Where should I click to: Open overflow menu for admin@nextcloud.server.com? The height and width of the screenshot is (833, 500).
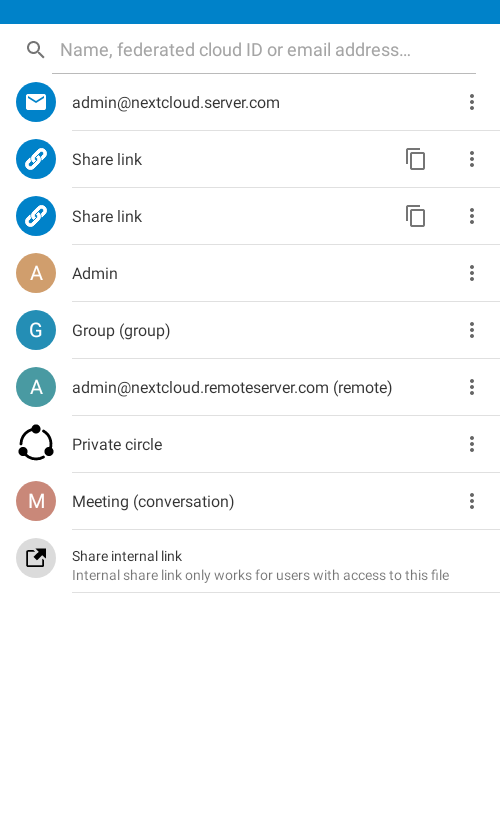[472, 102]
